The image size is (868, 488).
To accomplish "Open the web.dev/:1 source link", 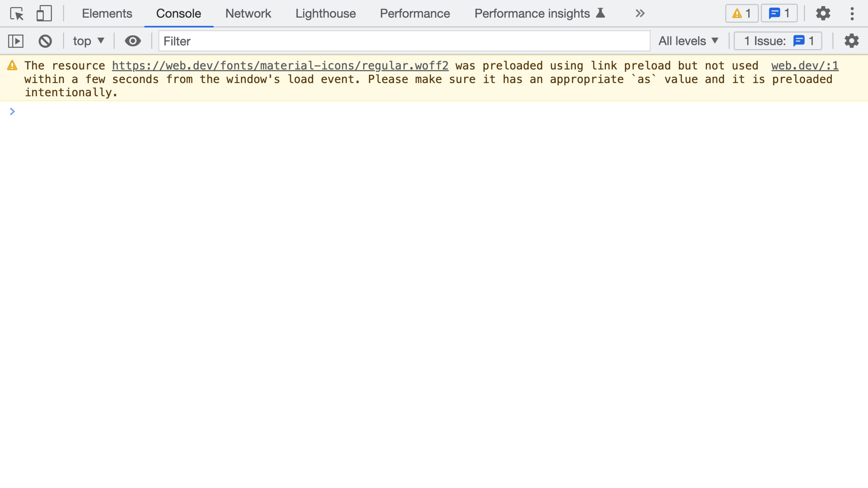I will 805,66.
